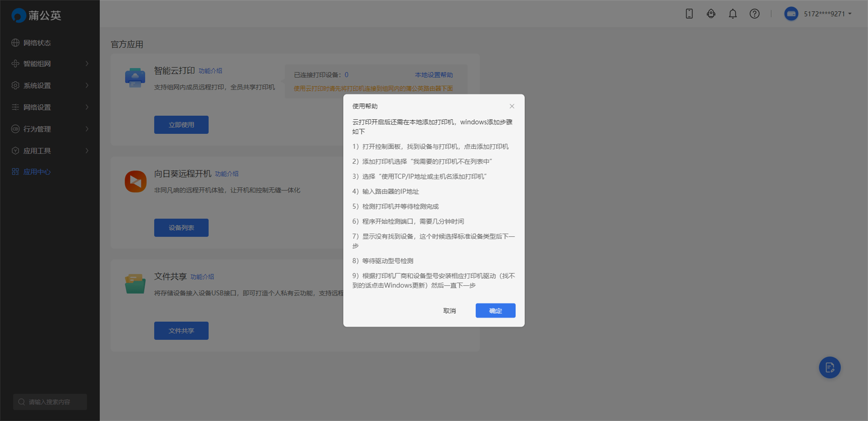Expand the 网络设置 menu chevron
Viewport: 868px width, 421px height.
click(87, 107)
